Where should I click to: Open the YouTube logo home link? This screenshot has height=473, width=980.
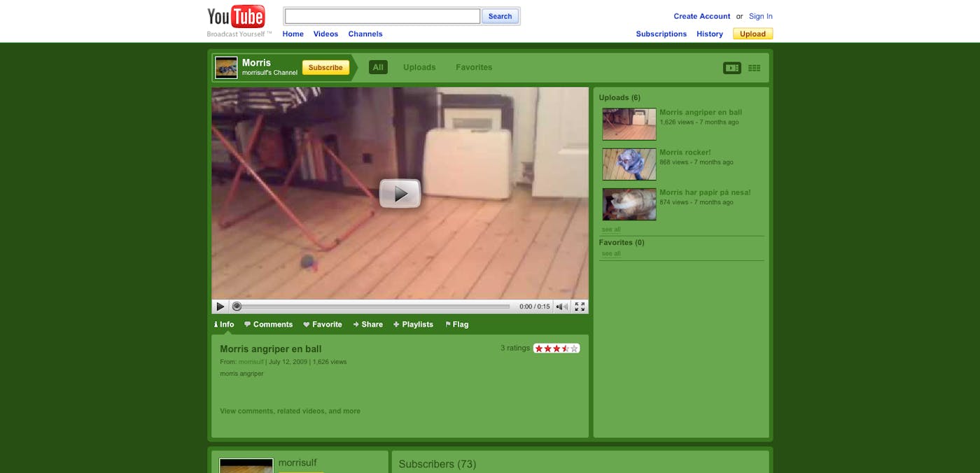click(x=236, y=17)
